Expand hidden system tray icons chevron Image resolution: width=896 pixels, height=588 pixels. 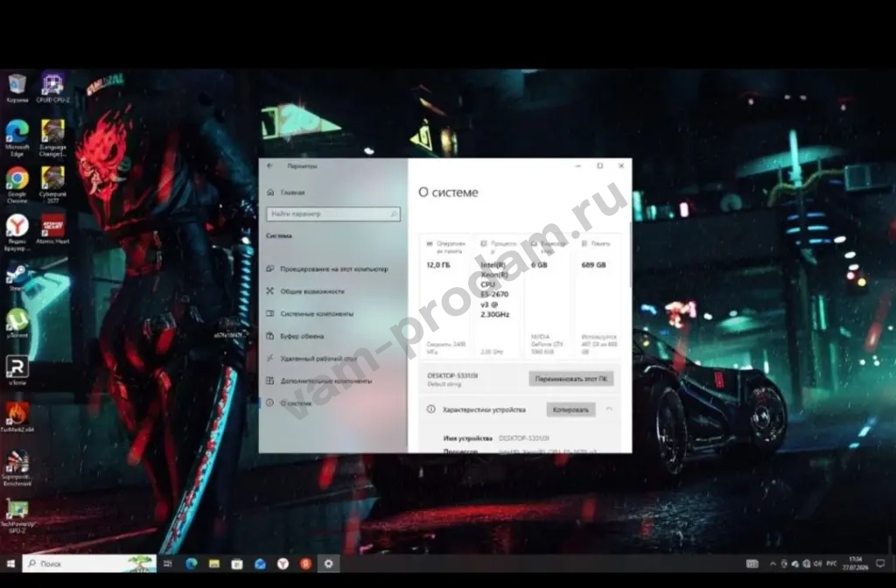coord(773,564)
